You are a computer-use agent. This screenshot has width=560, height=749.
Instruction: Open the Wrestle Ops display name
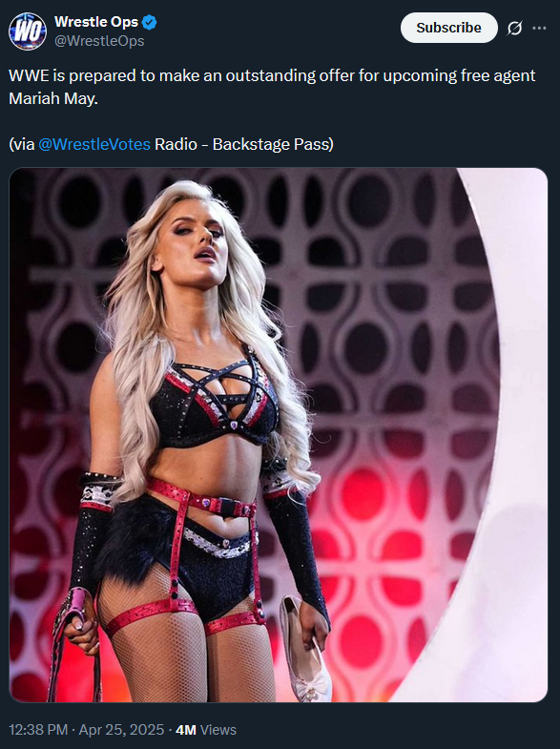(x=96, y=22)
